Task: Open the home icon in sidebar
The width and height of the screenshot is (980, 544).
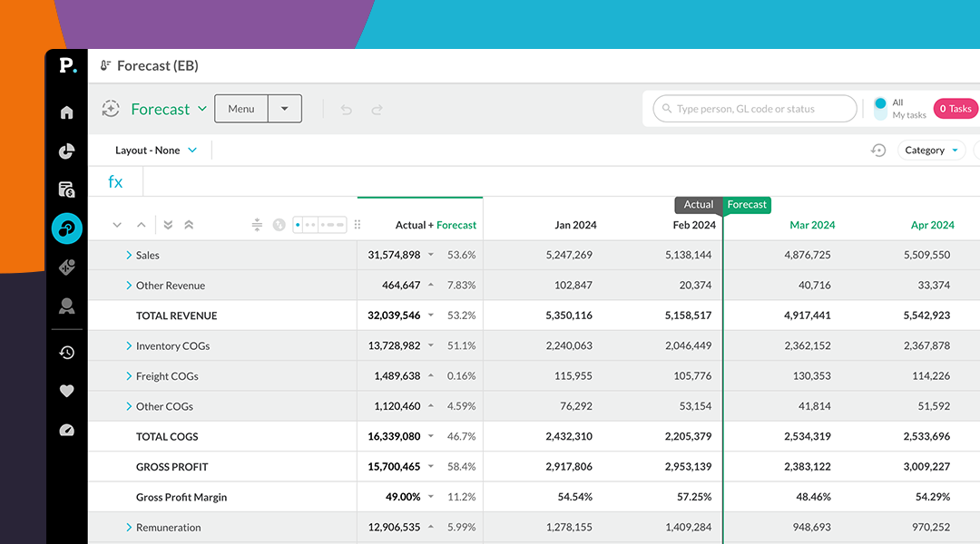Action: [67, 112]
